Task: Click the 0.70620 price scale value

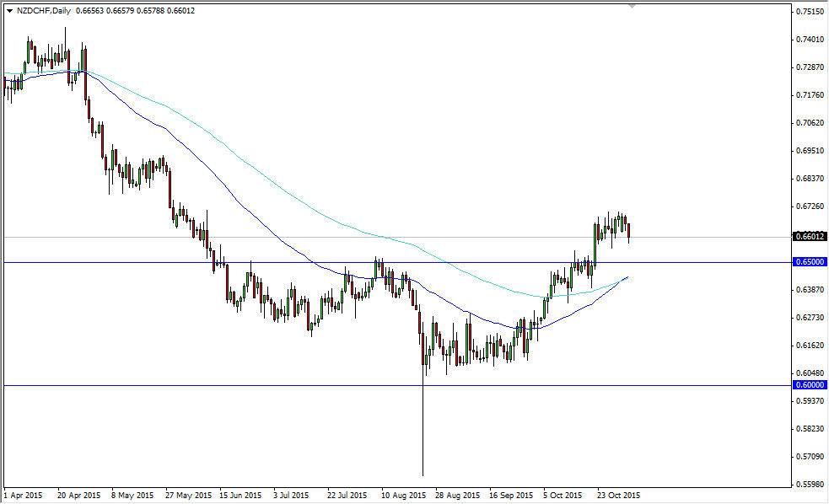Action: pos(810,122)
